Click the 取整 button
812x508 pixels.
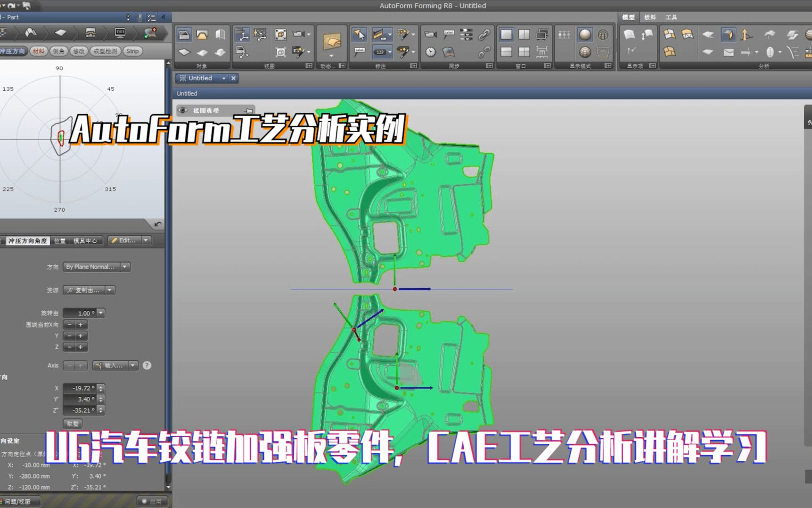pyautogui.click(x=73, y=424)
